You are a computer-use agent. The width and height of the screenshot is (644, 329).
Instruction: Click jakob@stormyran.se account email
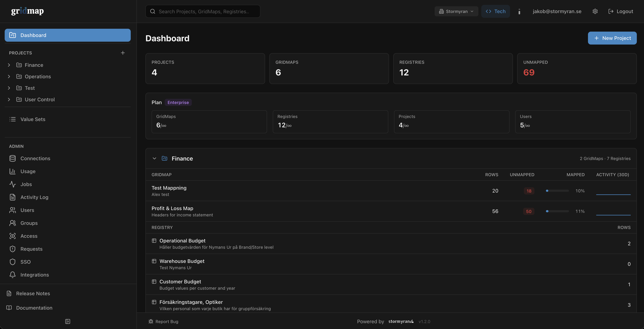[557, 11]
